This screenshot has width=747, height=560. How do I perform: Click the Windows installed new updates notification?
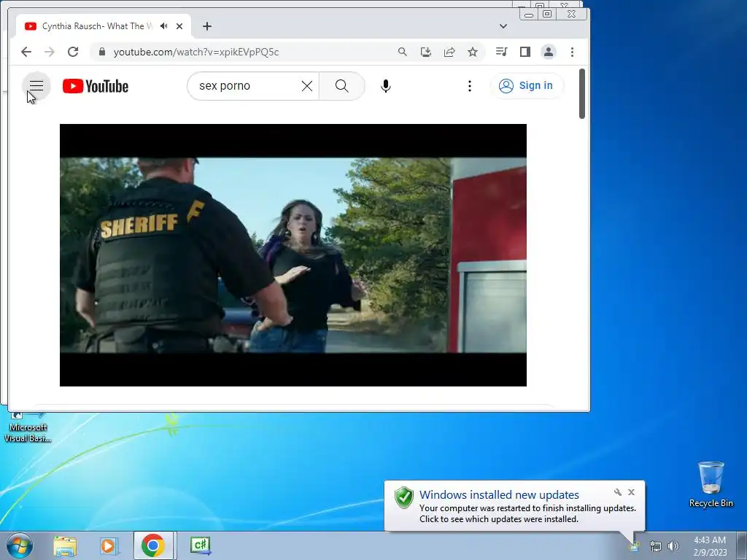click(514, 506)
